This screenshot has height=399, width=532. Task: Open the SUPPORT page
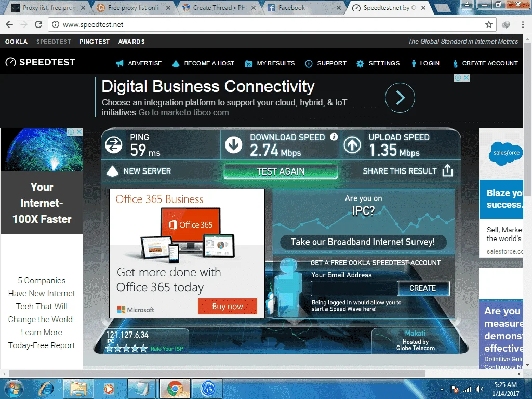[x=326, y=63]
